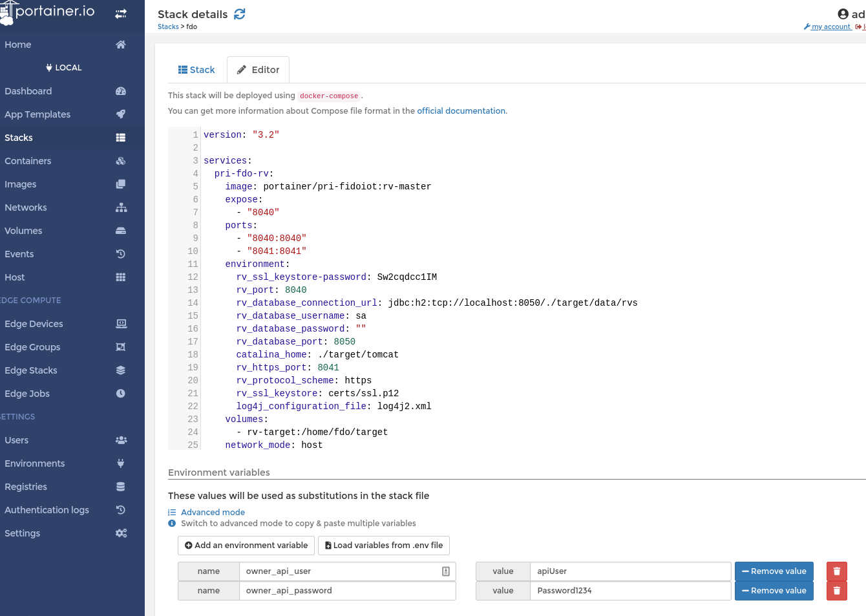The height and width of the screenshot is (616, 866).
Task: Click the Edge Devices laptop icon
Action: (121, 324)
